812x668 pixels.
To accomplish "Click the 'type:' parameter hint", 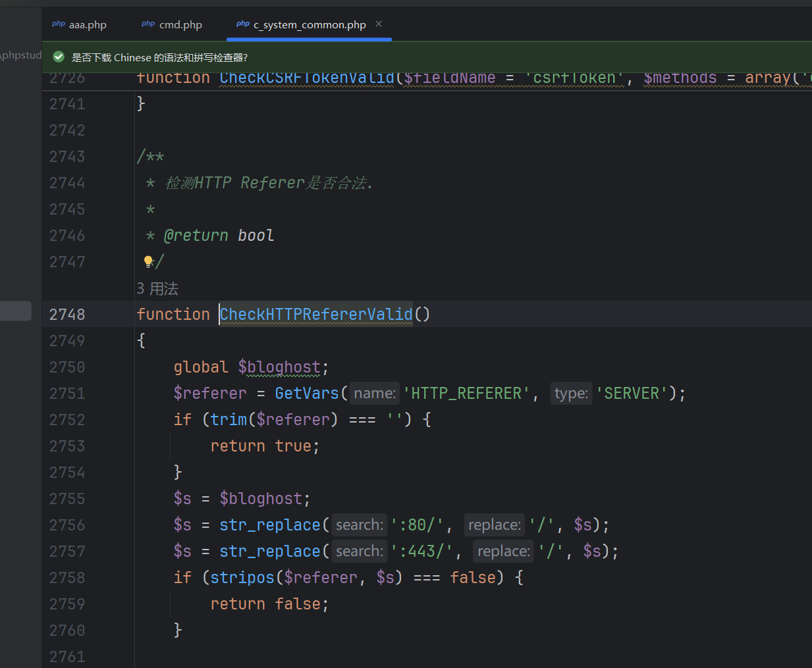I will 571,393.
